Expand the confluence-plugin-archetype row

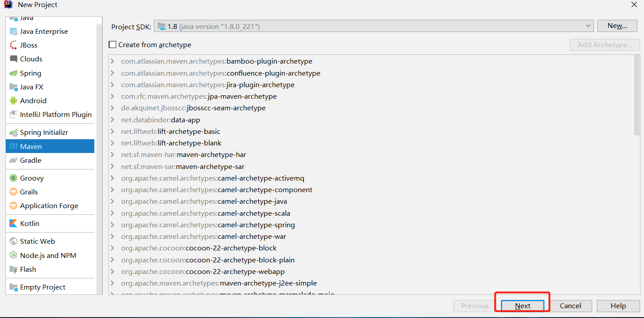(113, 73)
